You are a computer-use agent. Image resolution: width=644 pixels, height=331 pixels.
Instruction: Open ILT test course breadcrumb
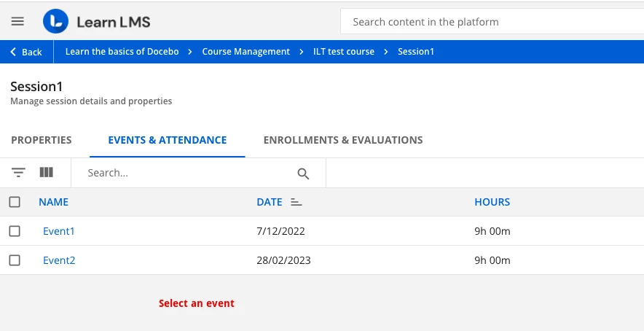[x=345, y=52]
